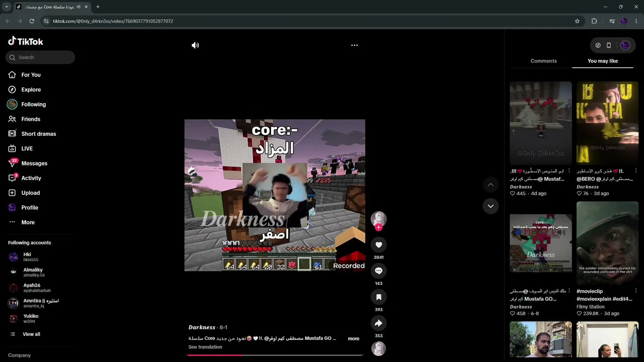Open the Activity notifications

pos(31,178)
